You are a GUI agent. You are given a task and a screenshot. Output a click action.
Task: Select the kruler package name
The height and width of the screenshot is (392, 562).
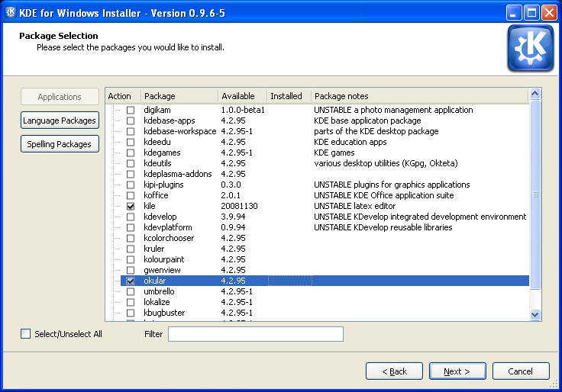pyautogui.click(x=154, y=249)
